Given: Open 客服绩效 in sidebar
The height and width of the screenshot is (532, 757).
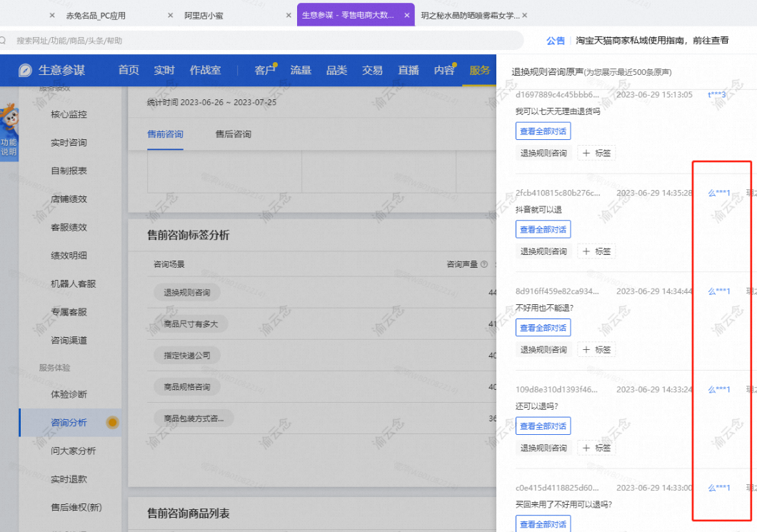Looking at the screenshot, I should [x=69, y=227].
